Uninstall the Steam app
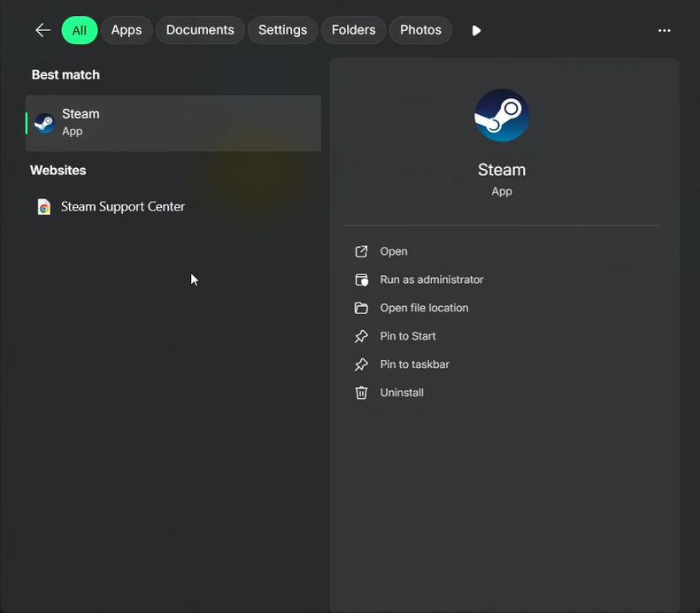Screen dimensions: 700x613 pos(402,393)
